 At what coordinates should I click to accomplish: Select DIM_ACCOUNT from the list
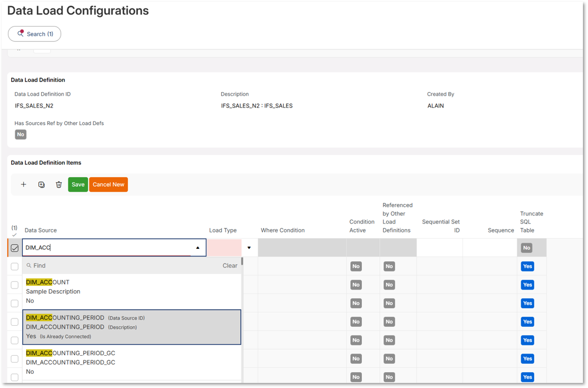tap(132, 291)
